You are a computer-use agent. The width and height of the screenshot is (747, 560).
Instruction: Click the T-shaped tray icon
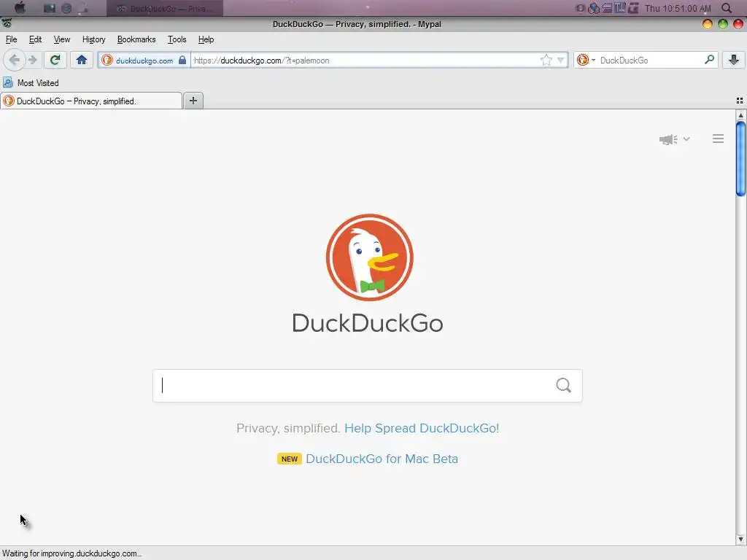click(x=620, y=7)
